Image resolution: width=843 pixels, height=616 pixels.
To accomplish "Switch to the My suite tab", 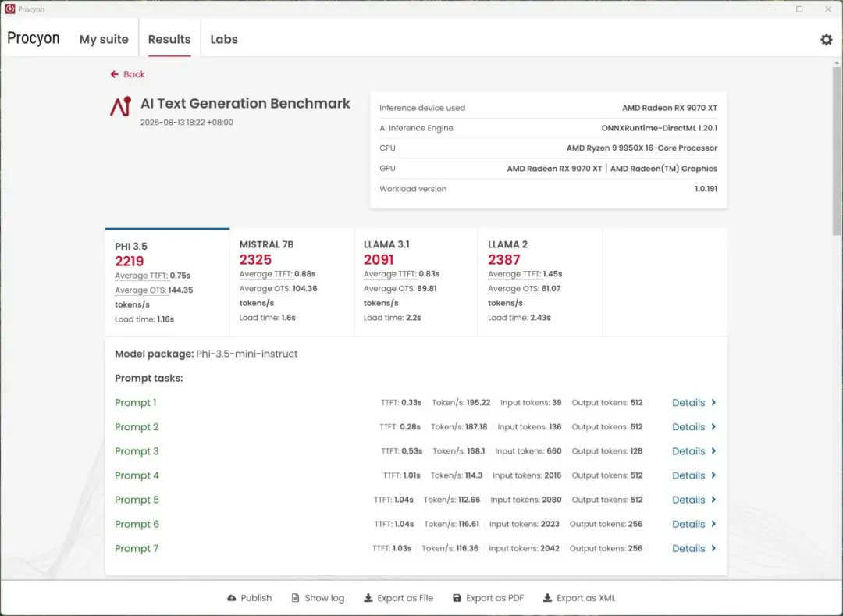I will tap(104, 39).
